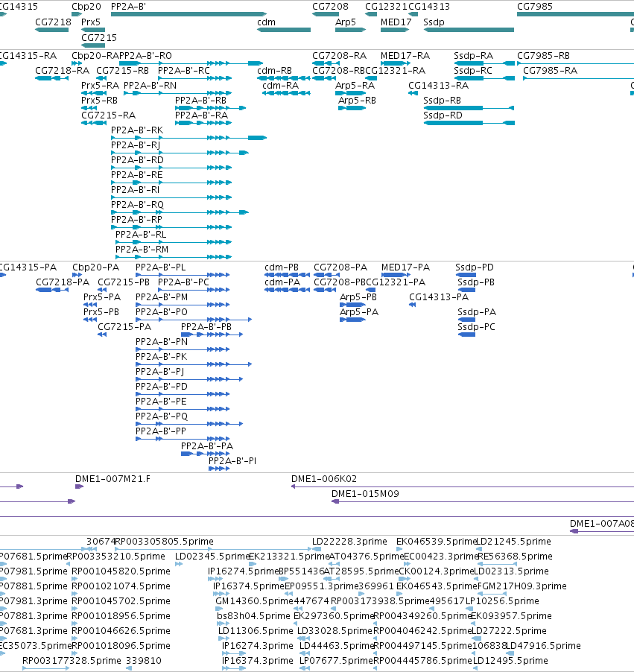Image resolution: width=634 pixels, height=672 pixels.
Task: Select clone DME1-015M09
Action: [365, 494]
